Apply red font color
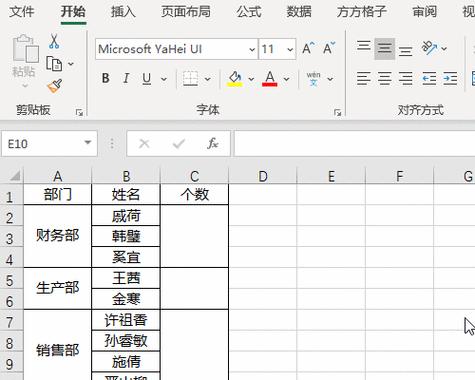 click(x=270, y=79)
